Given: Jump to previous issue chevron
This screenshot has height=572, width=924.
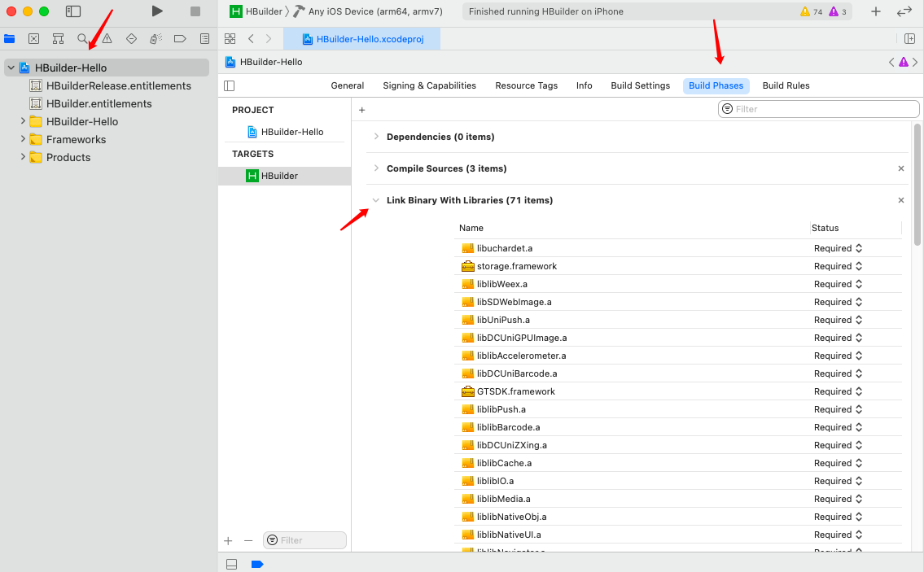Looking at the screenshot, I should click(x=891, y=62).
